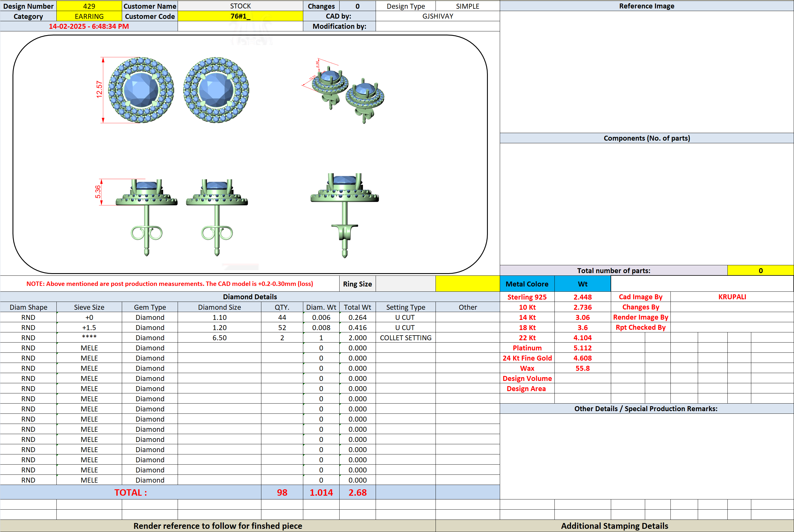This screenshot has height=532, width=794.
Task: Select the Gem Type column header
Action: pyautogui.click(x=150, y=307)
